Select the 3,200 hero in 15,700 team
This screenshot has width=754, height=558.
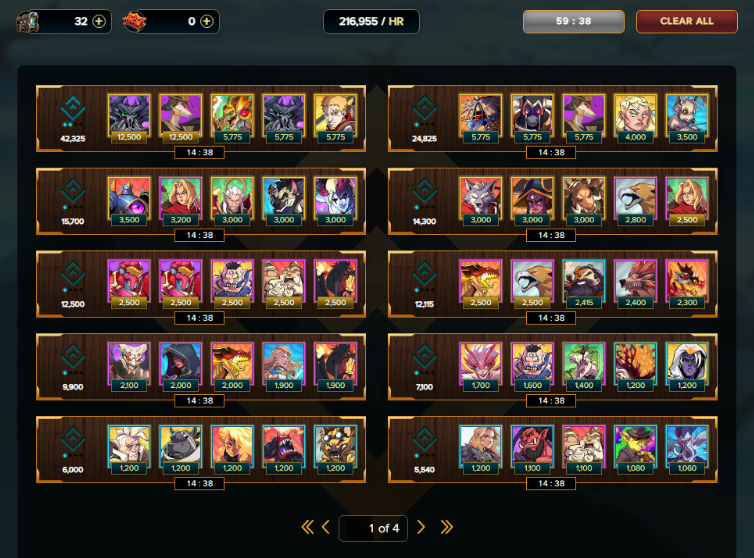180,202
